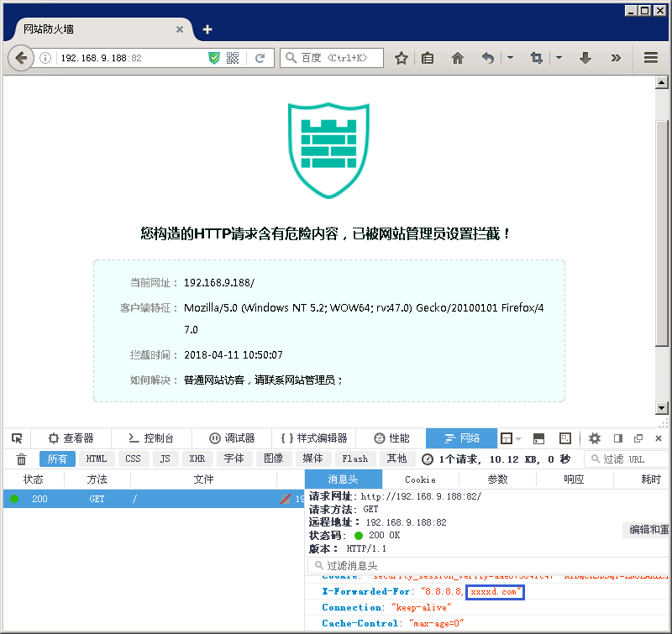
Task: Bookmark this page with the star icon
Action: pos(402,58)
